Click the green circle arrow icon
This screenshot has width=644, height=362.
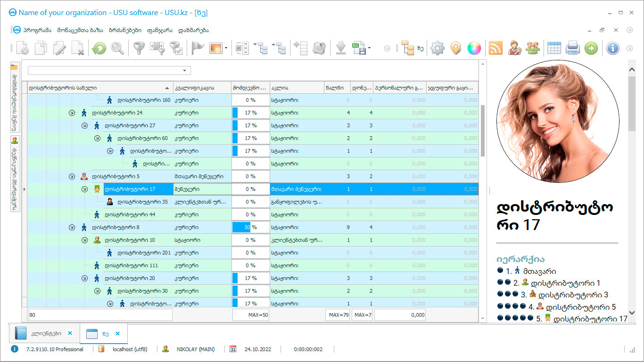[591, 48]
